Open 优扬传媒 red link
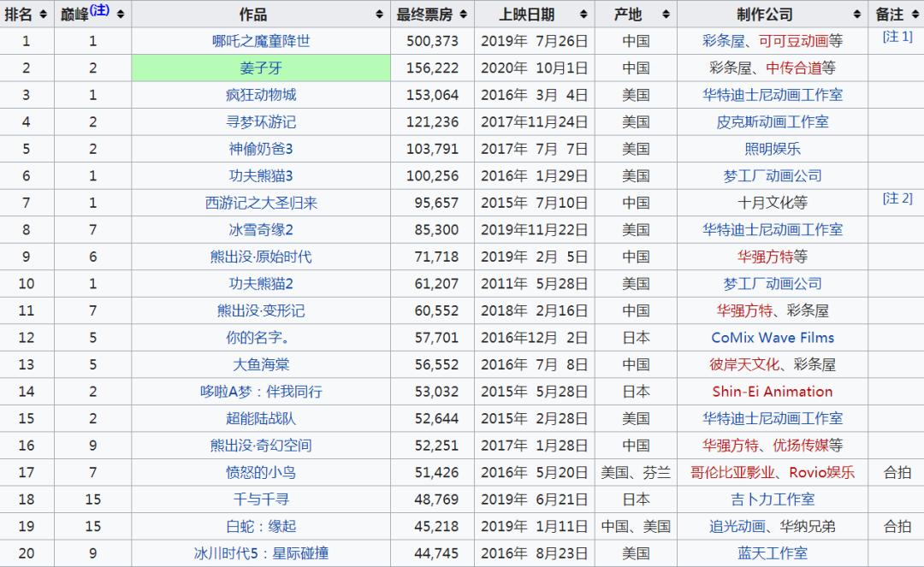Viewport: 924px width, 567px height. tap(801, 446)
